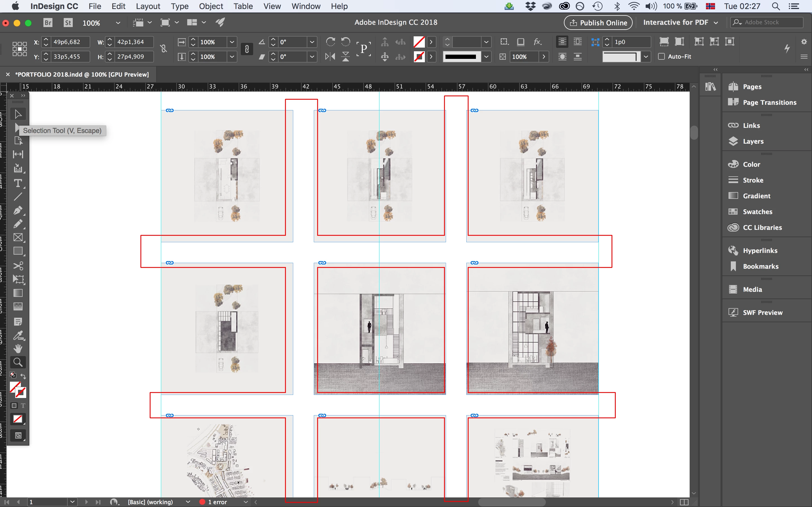Click the Eyedropper tool
Viewport: 812px width, 507px height.
18,335
